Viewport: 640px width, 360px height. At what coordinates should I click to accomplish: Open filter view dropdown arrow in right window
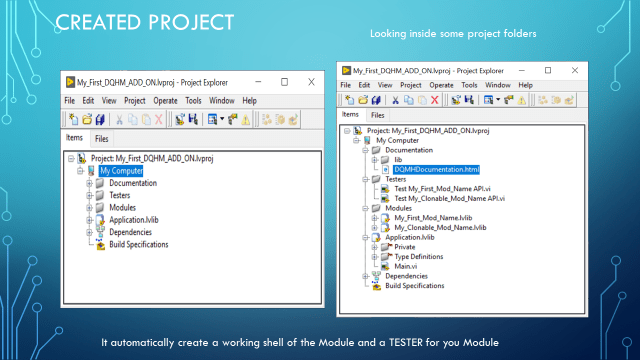498,100
